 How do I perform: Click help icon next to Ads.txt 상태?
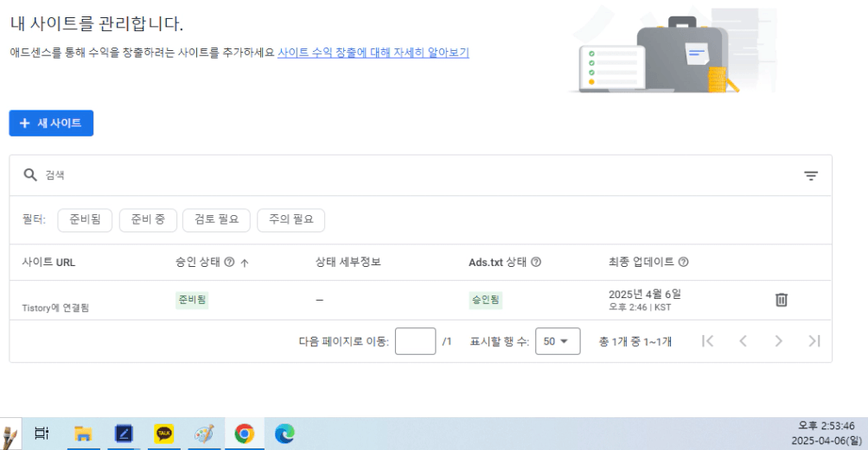coord(536,262)
